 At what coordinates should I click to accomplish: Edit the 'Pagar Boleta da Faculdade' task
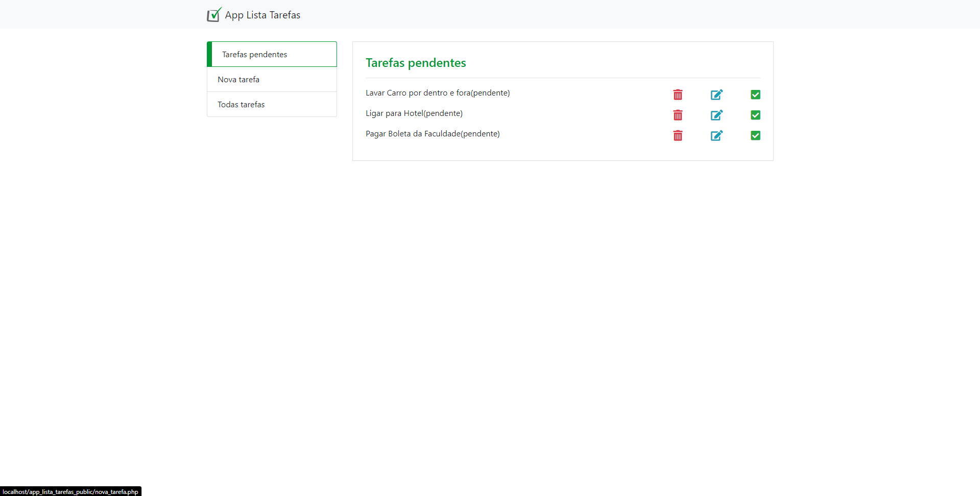point(716,135)
